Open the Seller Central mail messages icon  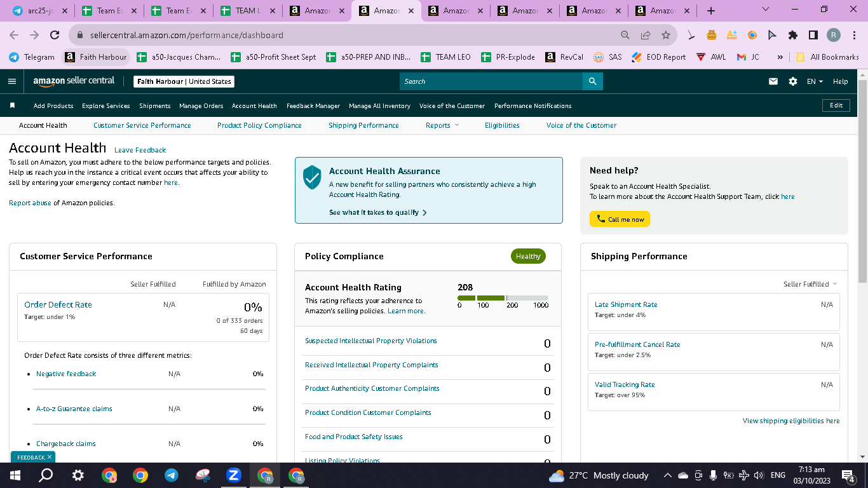tap(773, 81)
